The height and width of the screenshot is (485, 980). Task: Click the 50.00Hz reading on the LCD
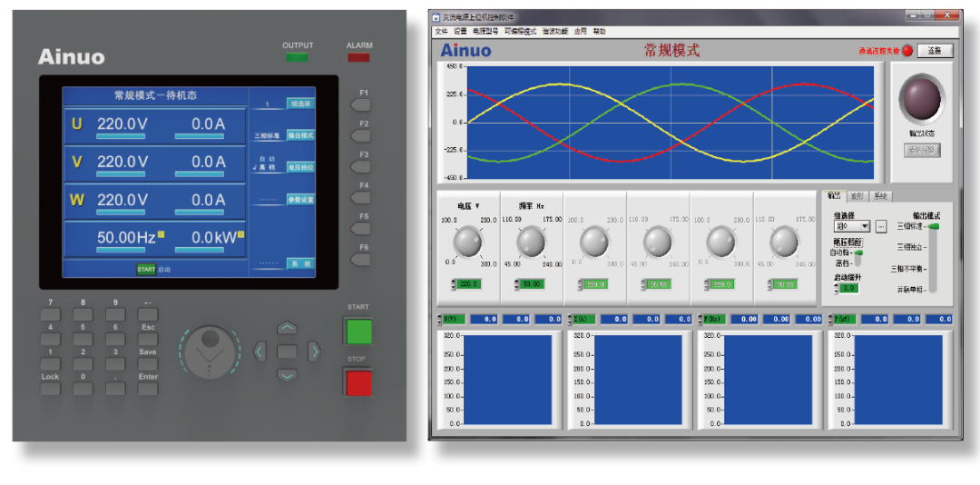click(125, 238)
